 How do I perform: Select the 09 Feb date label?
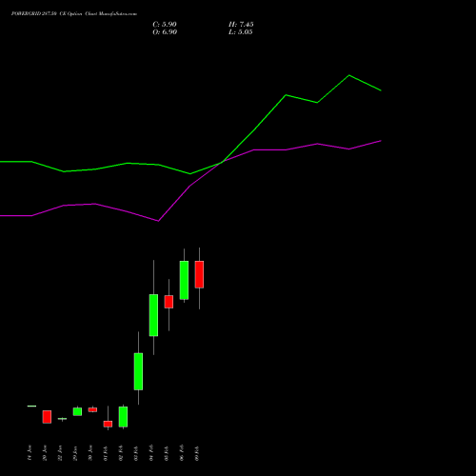coord(197,453)
